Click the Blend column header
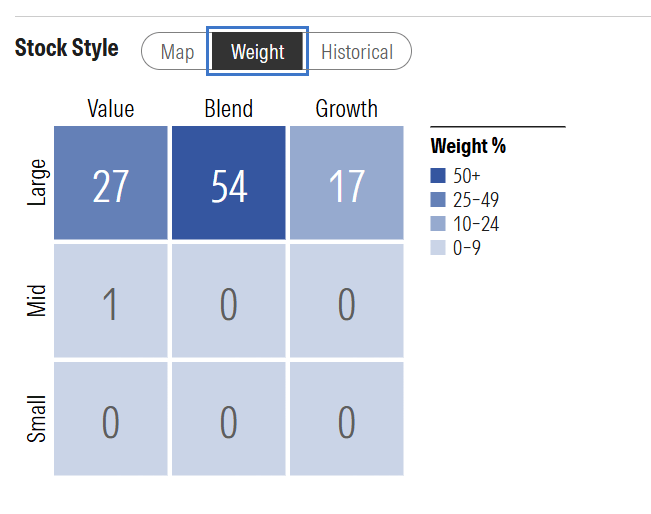The image size is (651, 514). pos(229,108)
